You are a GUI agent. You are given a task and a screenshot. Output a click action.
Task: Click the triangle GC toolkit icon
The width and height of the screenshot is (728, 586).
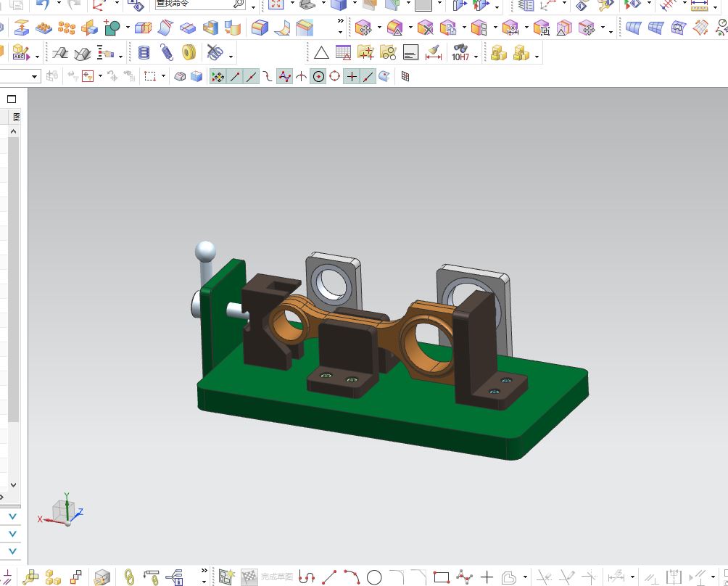click(321, 52)
